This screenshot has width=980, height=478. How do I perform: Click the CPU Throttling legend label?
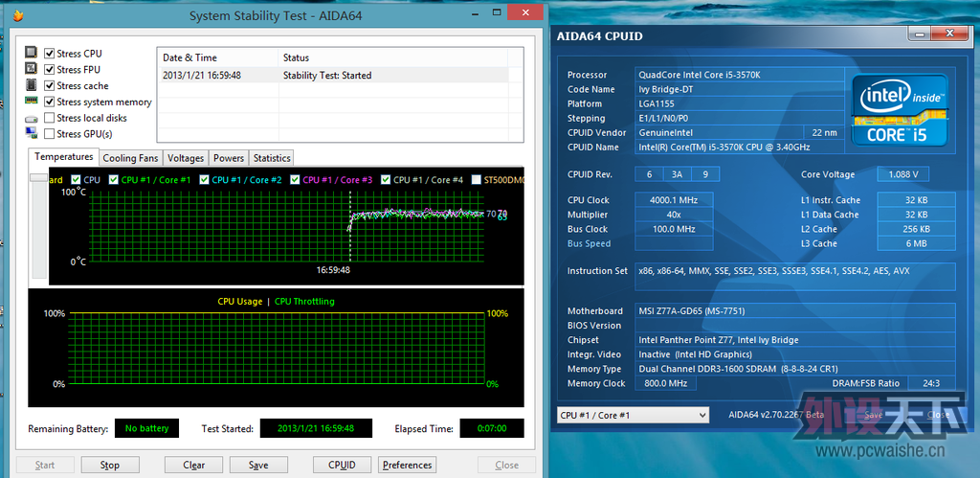[x=304, y=302]
